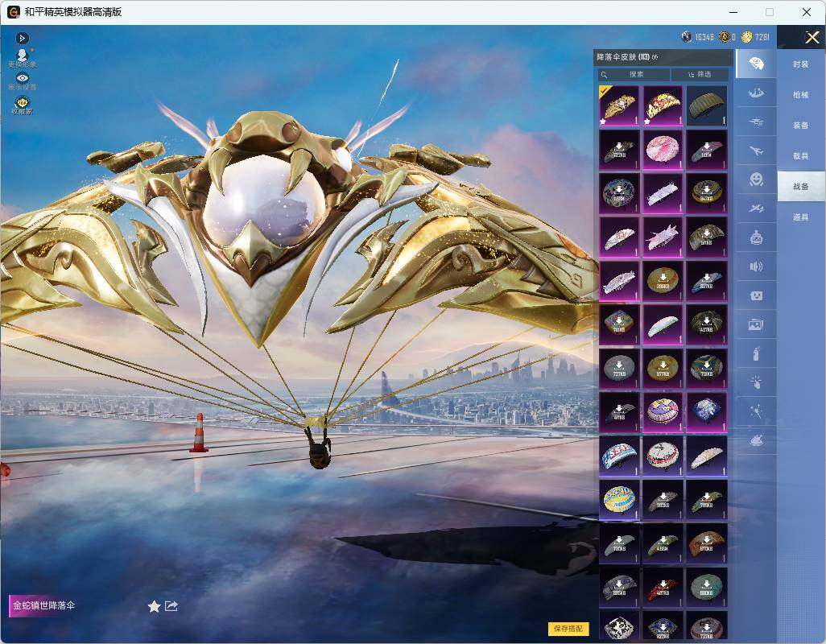The height and width of the screenshot is (644, 826).
Task: Select the 战备 tab
Action: click(x=801, y=187)
